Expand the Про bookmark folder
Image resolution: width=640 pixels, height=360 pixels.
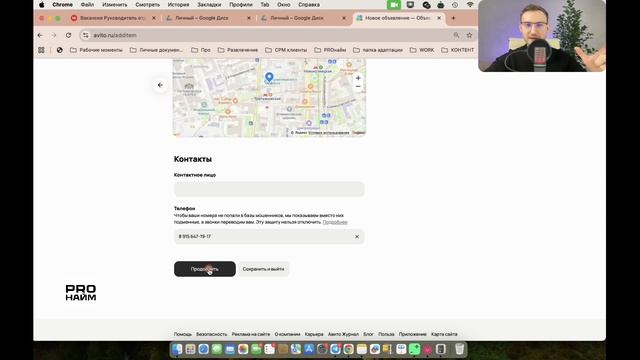[201, 50]
